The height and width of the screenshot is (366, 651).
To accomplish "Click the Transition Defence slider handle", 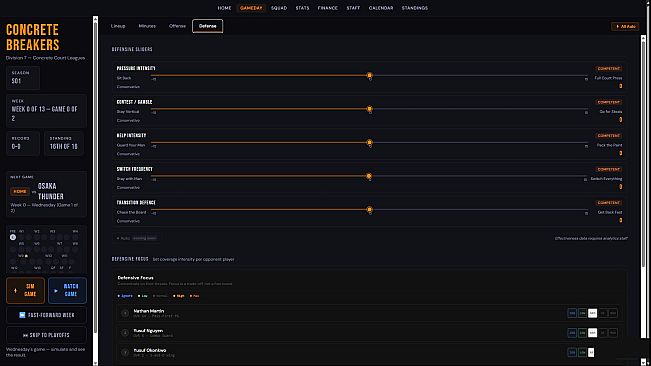I will [370, 210].
